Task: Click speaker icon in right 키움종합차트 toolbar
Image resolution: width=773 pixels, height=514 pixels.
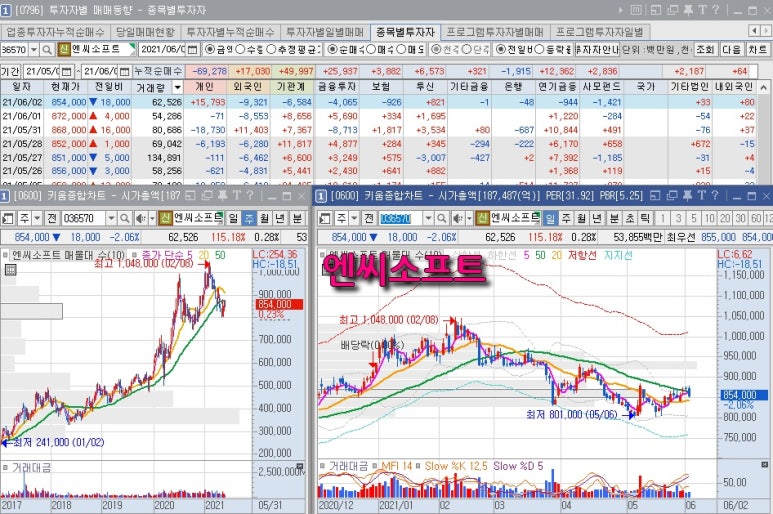Action: (457, 218)
